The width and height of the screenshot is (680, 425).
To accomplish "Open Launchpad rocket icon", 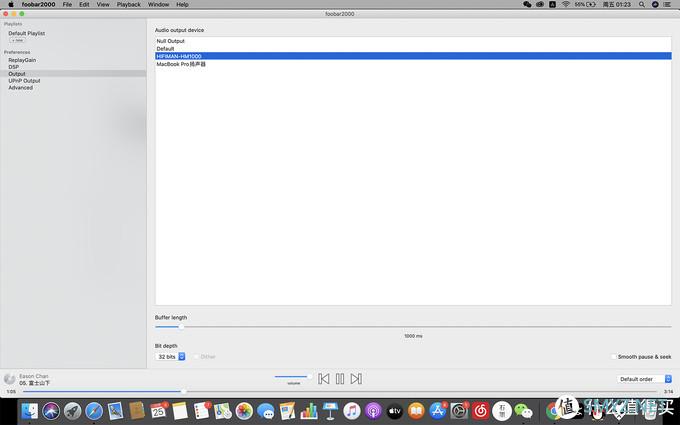I will 72,410.
